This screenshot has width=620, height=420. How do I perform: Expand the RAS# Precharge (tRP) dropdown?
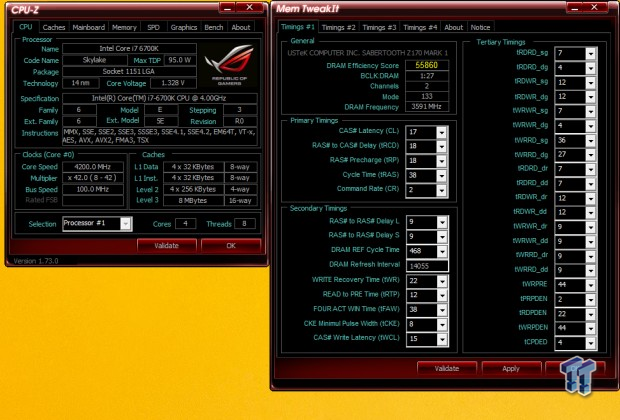(x=442, y=161)
